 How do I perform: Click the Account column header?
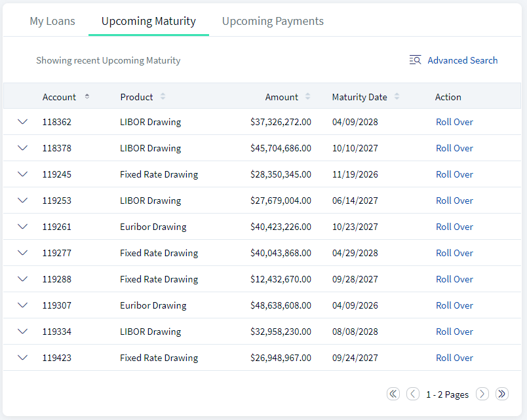[x=59, y=97]
